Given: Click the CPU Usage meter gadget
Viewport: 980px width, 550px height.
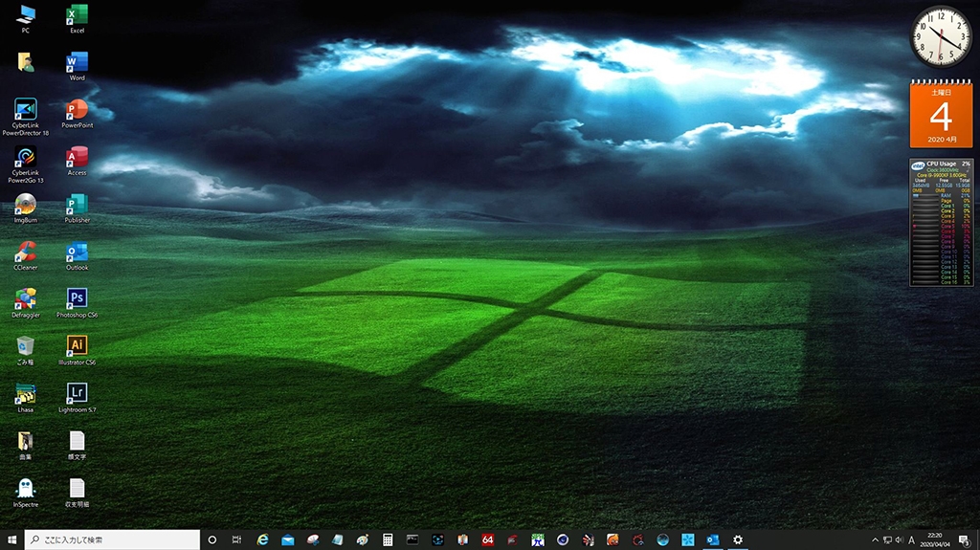Looking at the screenshot, I should tap(942, 222).
